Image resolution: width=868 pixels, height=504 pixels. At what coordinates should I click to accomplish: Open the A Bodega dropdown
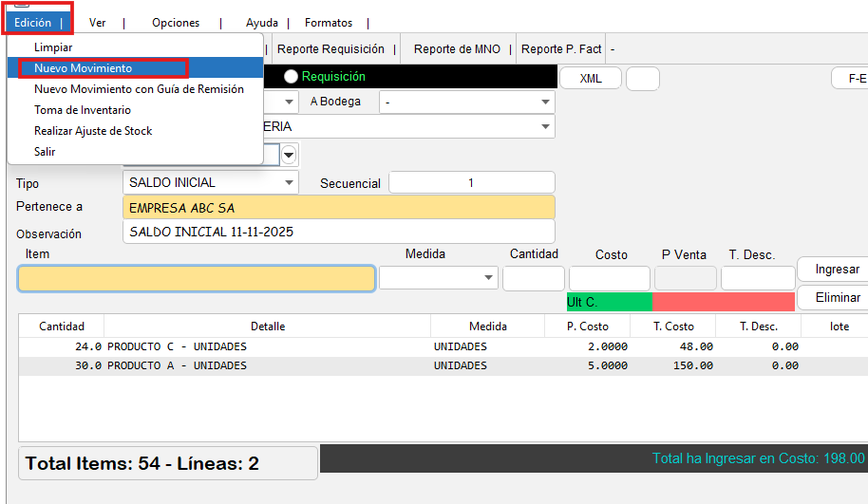[x=545, y=102]
